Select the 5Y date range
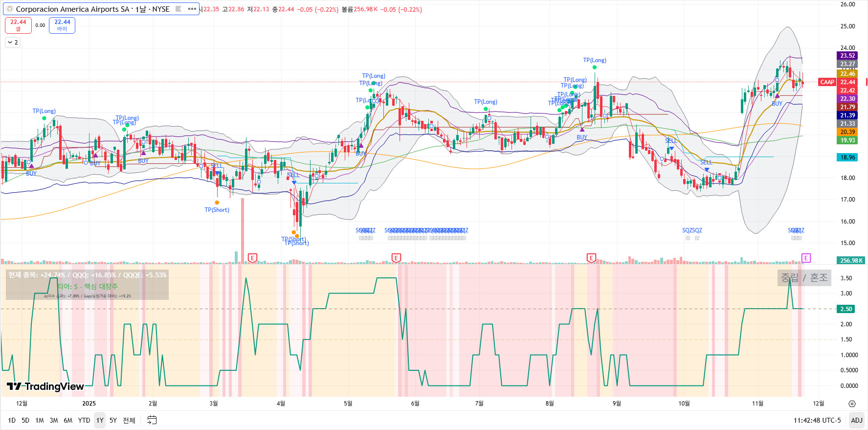The image size is (868, 430). coord(113,420)
